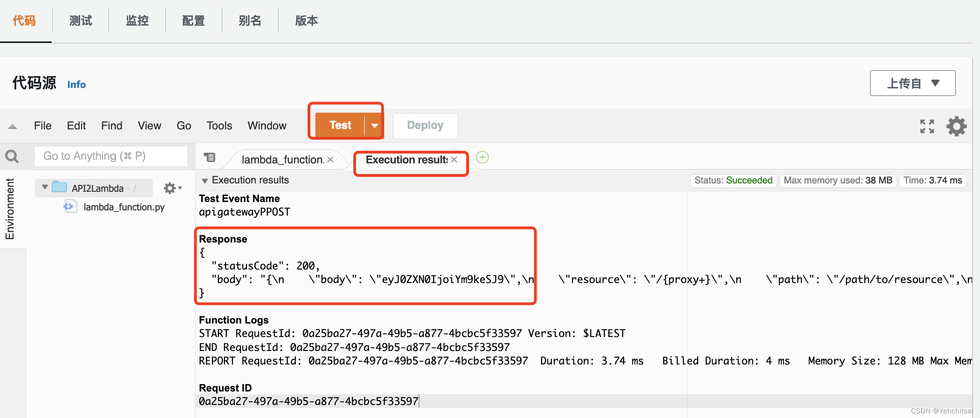
Task: Click the Max memory used 38 MB badge
Action: [838, 181]
